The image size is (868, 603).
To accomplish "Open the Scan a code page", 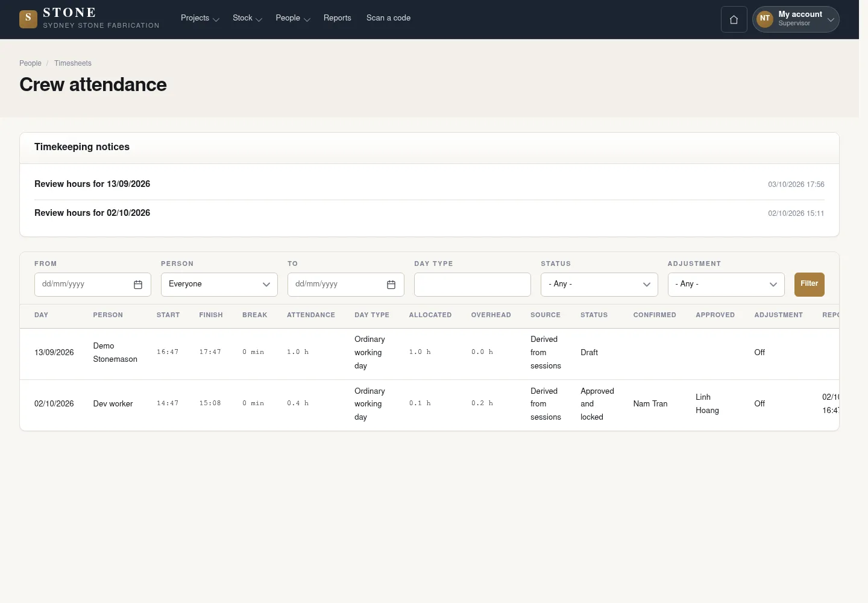I will 388,18.
